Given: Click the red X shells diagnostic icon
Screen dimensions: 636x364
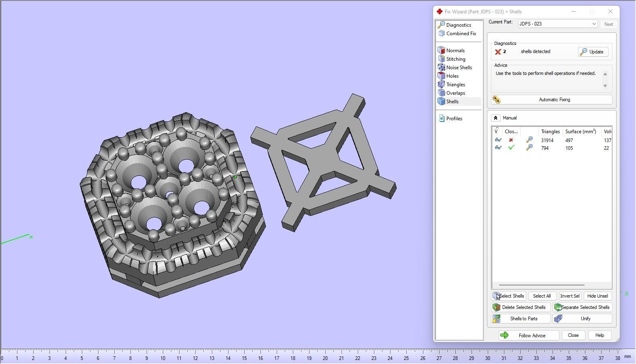Looking at the screenshot, I should [498, 52].
